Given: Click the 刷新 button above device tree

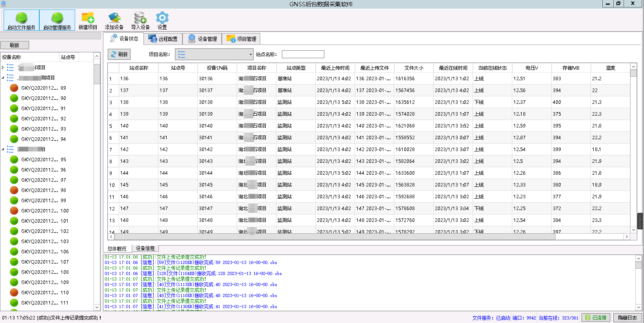Looking at the screenshot, I should [x=15, y=45].
